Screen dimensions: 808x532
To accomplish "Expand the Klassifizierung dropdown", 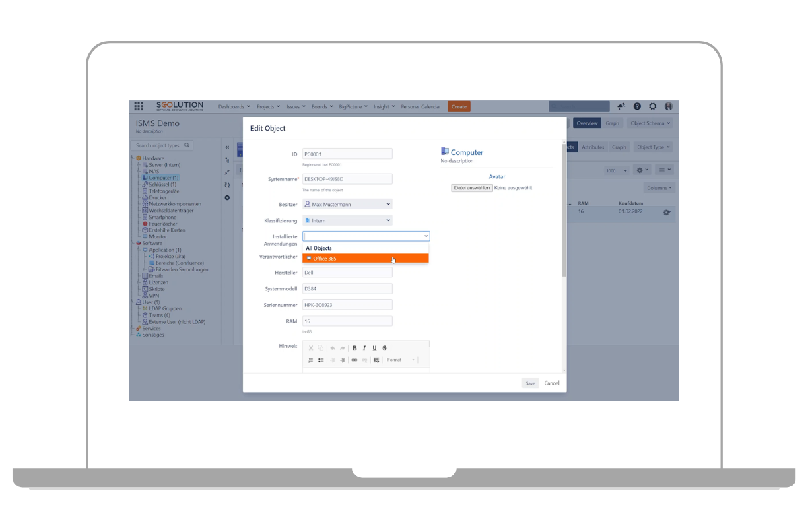I will coord(347,220).
